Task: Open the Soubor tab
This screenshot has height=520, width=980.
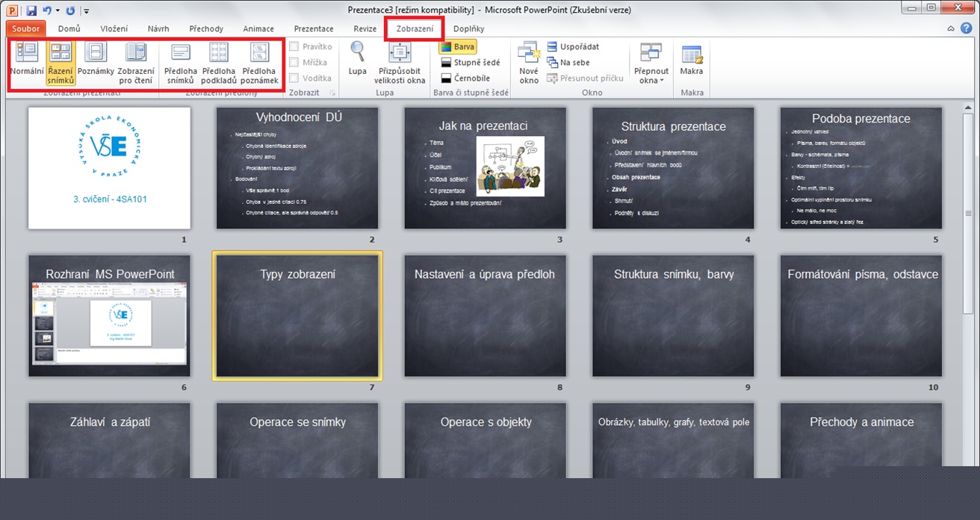Action: pyautogui.click(x=26, y=28)
